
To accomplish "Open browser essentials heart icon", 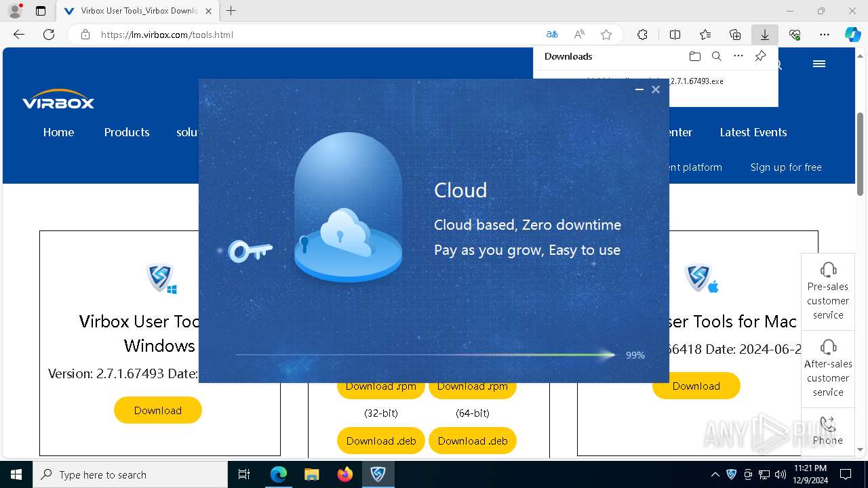I will [x=795, y=35].
